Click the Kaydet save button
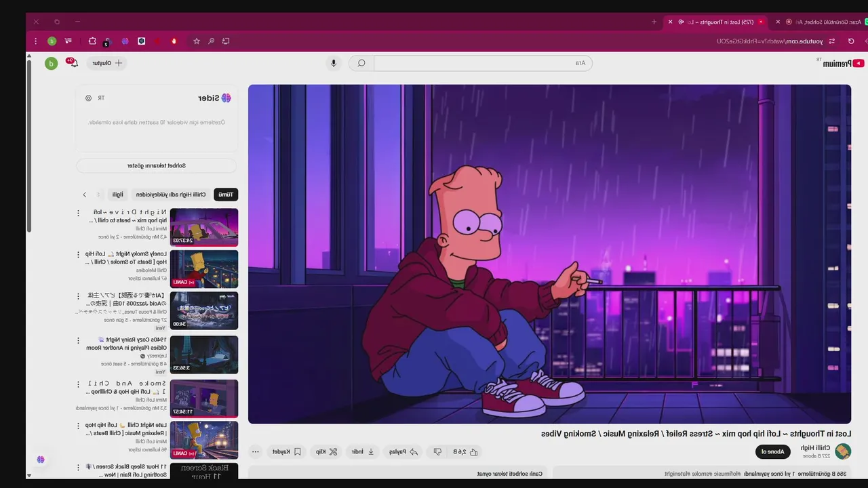 click(287, 451)
